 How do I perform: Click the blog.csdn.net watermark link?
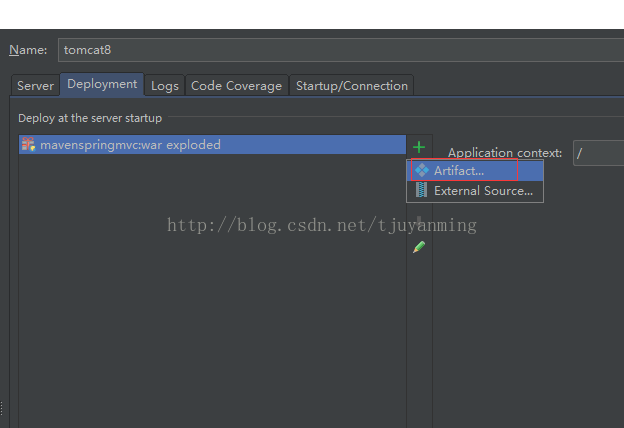click(x=321, y=225)
